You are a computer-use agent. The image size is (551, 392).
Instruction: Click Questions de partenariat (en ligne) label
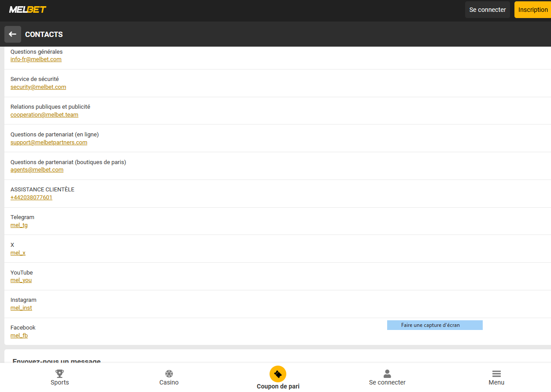click(x=55, y=135)
